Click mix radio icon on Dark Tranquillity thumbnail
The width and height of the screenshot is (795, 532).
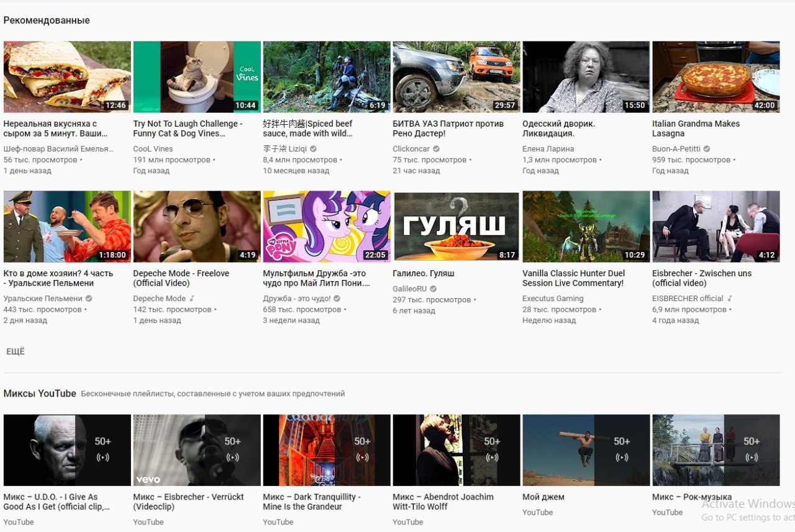tap(363, 458)
